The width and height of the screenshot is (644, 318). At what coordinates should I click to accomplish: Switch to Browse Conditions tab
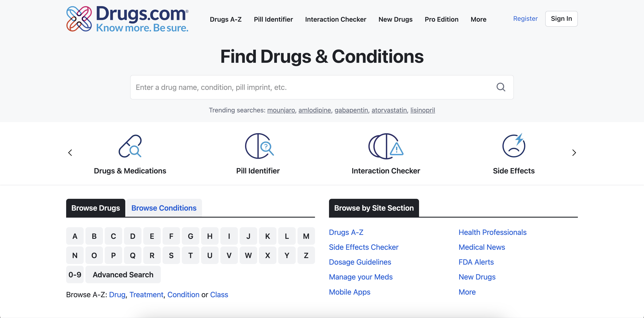click(164, 208)
